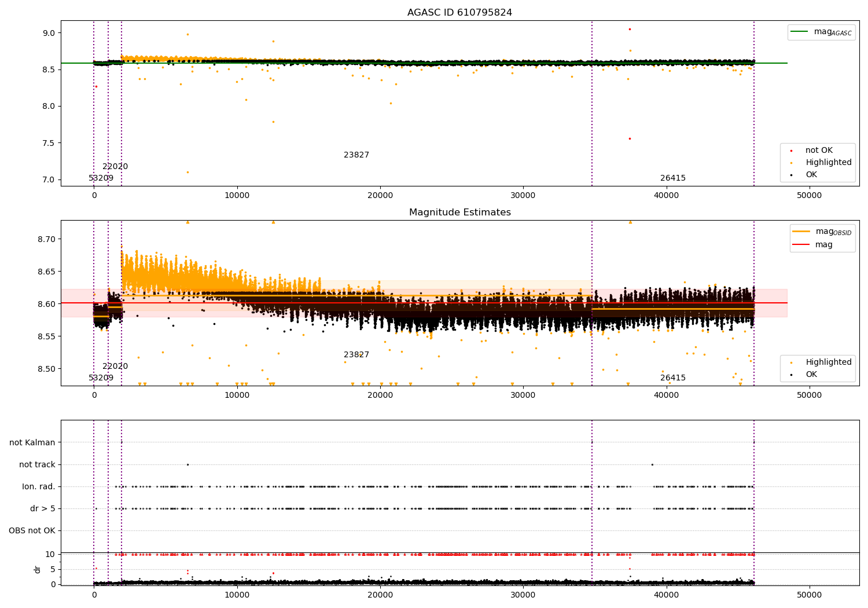The height and width of the screenshot is (608, 868).
Task: Click the 'dr > 5' axis label
Action: [x=43, y=509]
